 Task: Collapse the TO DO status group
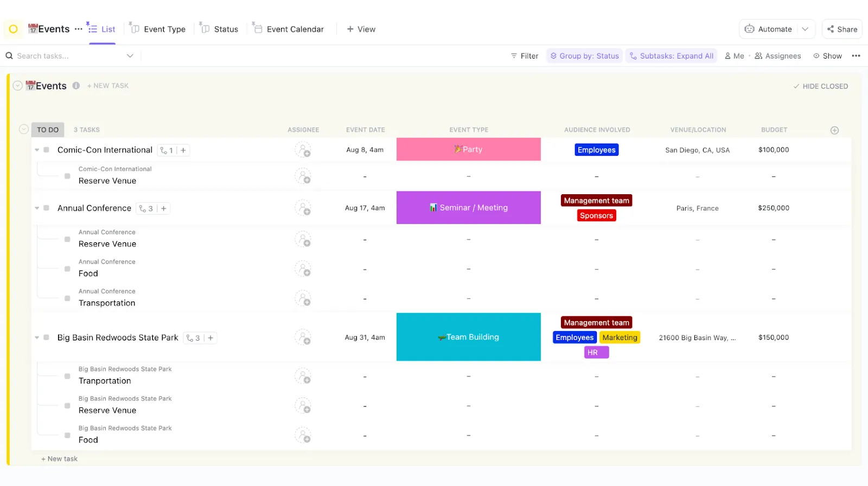[23, 129]
